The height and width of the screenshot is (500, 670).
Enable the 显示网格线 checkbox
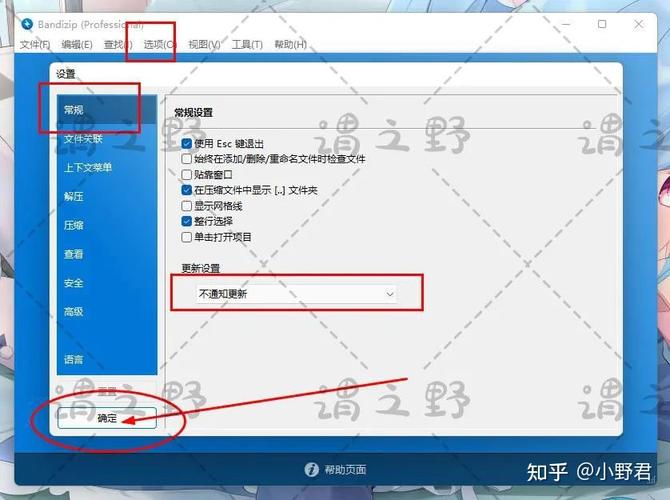point(186,206)
